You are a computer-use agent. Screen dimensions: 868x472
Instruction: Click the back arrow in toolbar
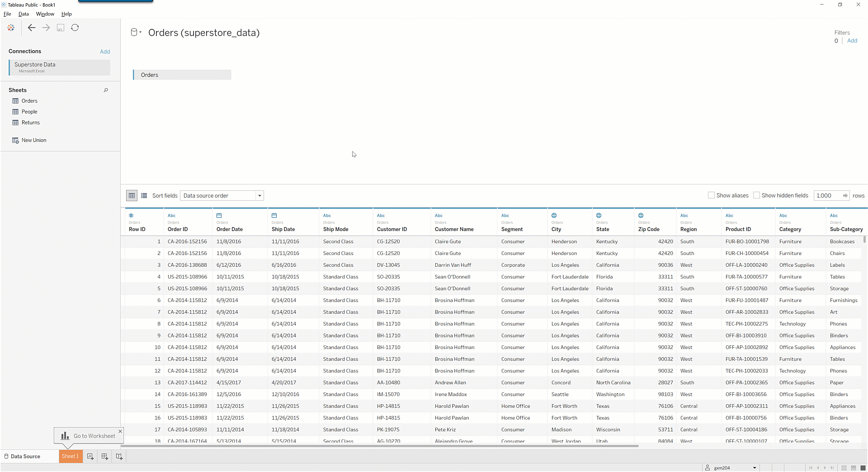click(31, 28)
